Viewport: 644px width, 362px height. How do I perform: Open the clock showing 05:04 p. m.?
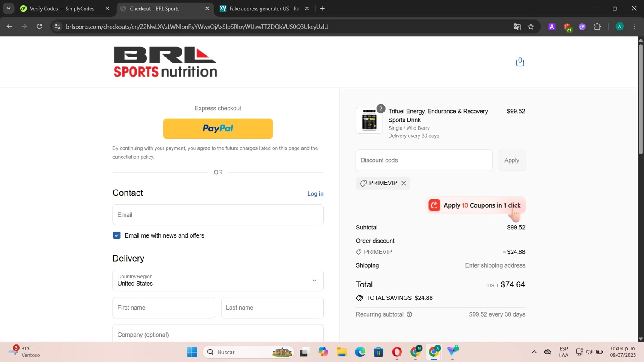[x=623, y=352]
